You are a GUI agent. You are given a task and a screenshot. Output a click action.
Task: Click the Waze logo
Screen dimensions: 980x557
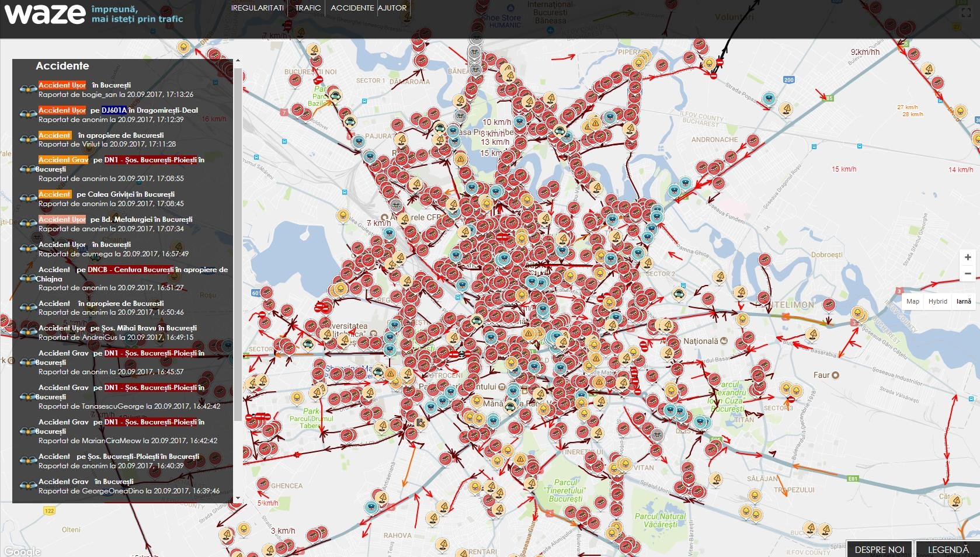pyautogui.click(x=45, y=14)
